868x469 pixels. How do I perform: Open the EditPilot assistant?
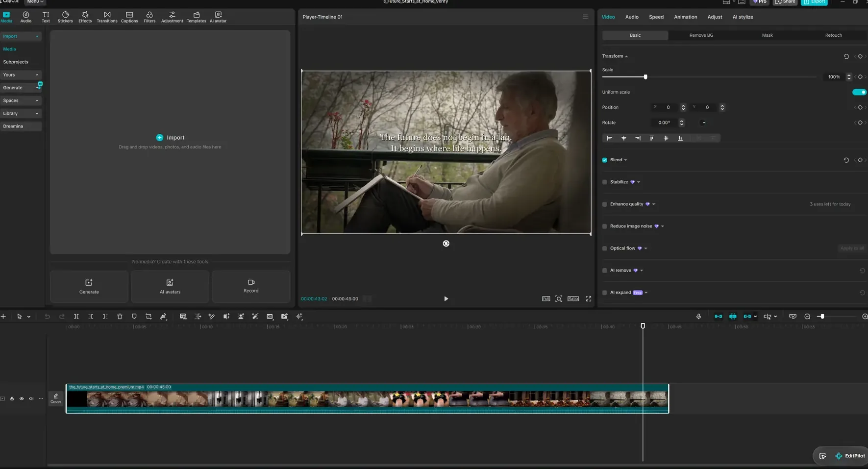coord(850,456)
